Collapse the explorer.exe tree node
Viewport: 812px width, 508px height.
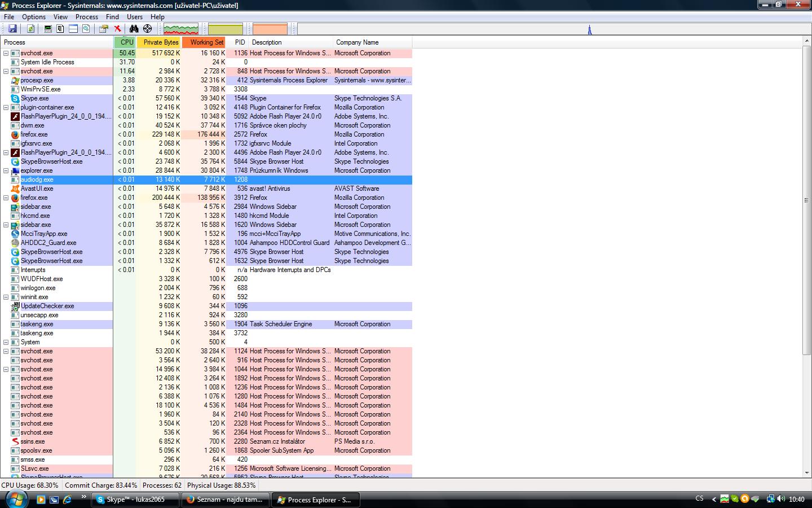[x=6, y=170]
